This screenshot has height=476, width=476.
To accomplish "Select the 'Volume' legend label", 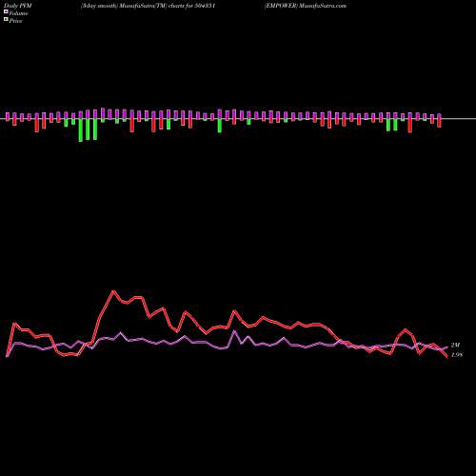I will click(x=18, y=13).
